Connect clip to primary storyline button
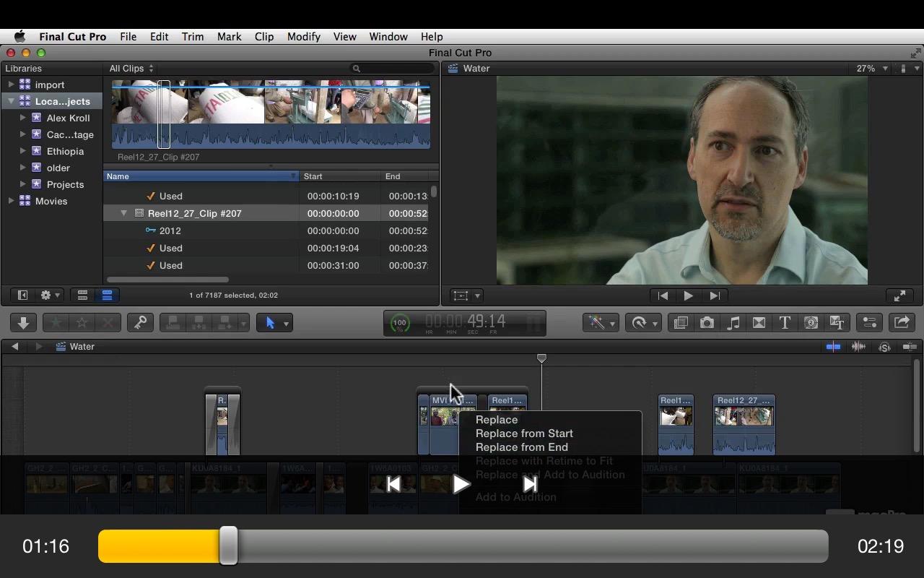 [173, 323]
